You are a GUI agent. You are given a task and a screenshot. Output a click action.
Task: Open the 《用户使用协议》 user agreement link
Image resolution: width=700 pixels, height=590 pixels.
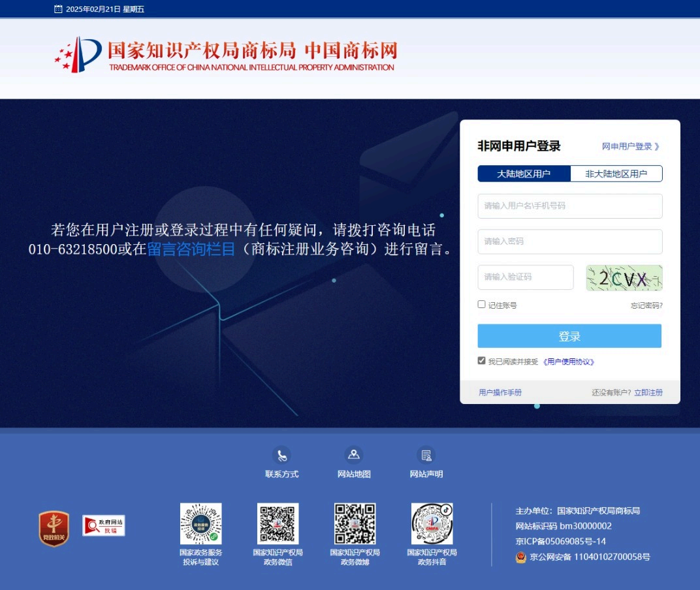[x=569, y=362]
